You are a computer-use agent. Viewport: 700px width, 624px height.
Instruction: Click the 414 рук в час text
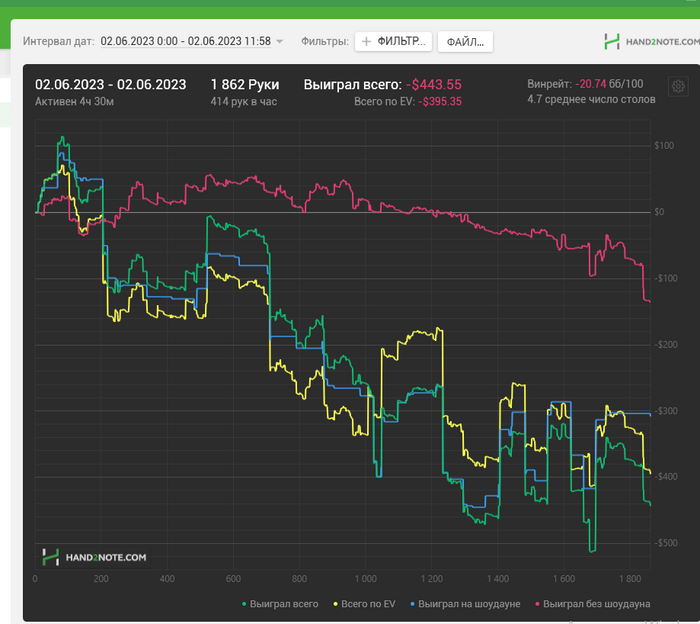244,102
